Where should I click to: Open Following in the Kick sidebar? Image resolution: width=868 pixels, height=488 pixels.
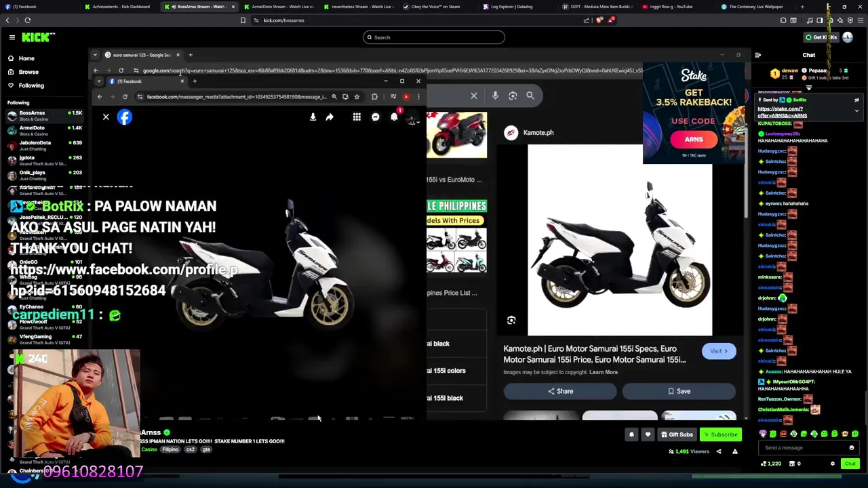[31, 85]
